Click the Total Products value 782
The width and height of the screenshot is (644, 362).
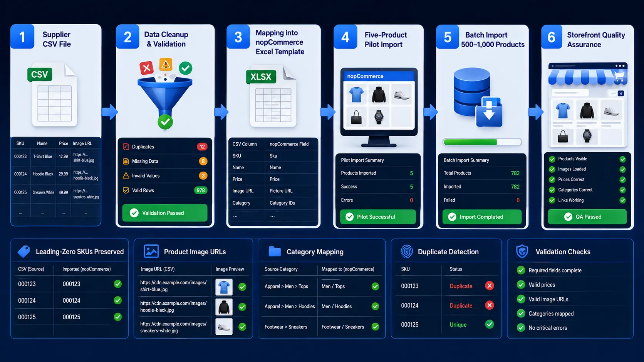pyautogui.click(x=515, y=173)
